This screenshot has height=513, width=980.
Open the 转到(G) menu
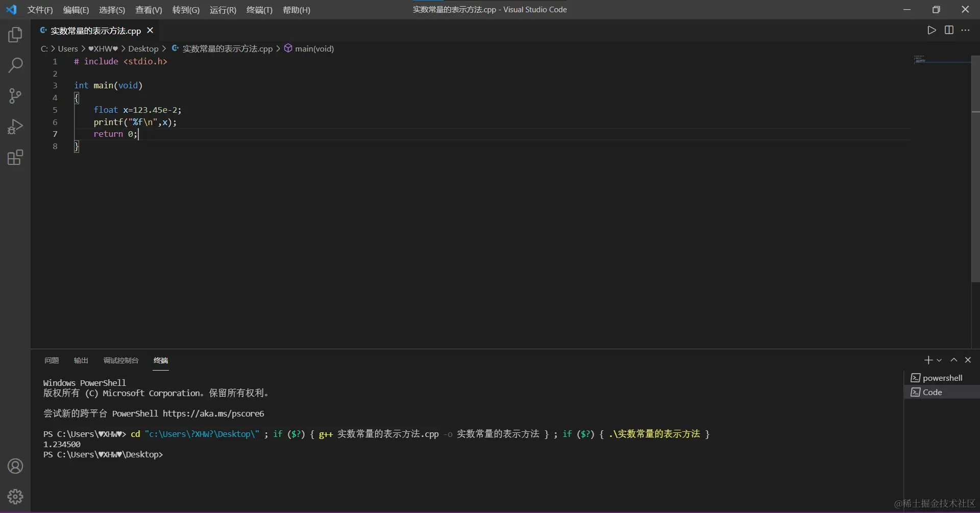pos(186,10)
